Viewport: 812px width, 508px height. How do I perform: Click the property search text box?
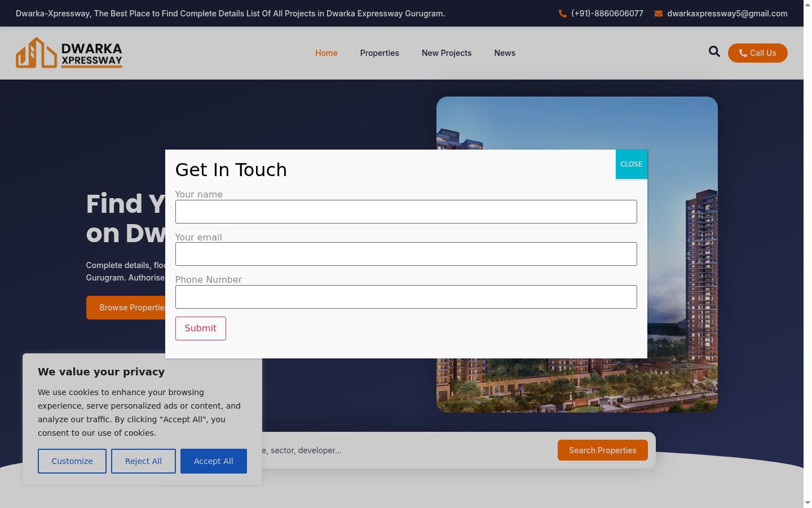pos(406,450)
